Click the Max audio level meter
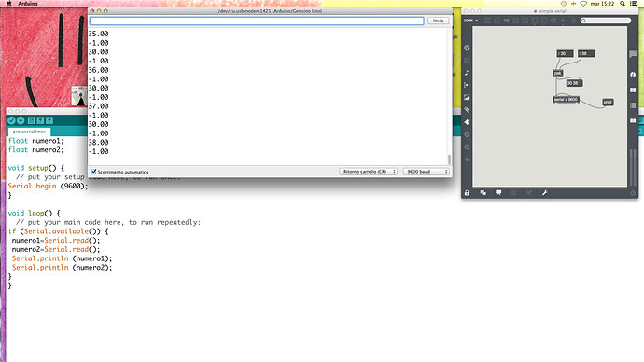The width and height of the screenshot is (644, 362). tap(633, 168)
